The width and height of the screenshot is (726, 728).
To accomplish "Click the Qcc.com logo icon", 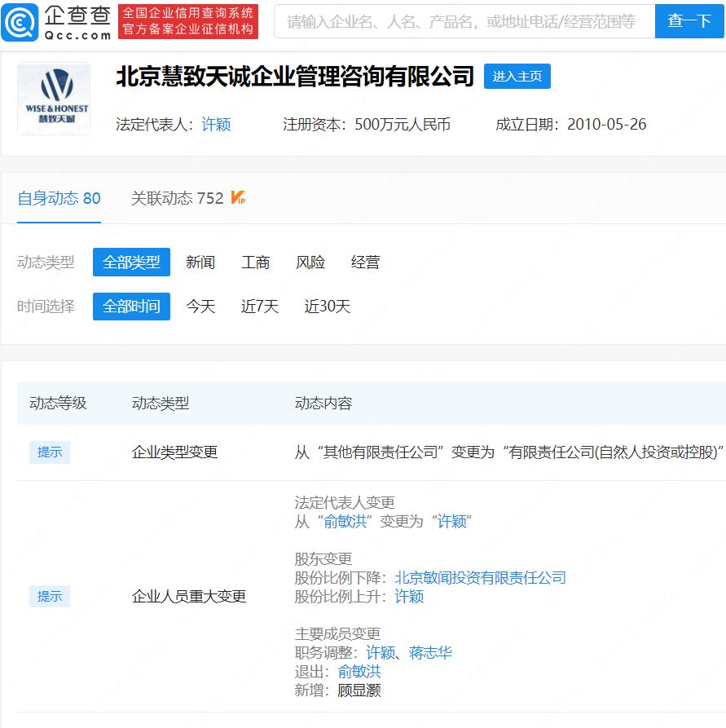I will tap(20, 22).
